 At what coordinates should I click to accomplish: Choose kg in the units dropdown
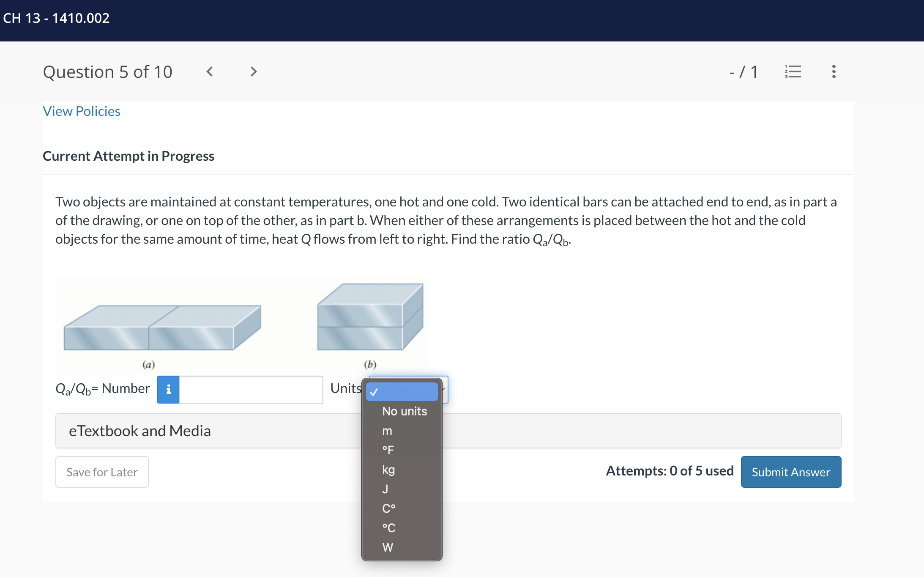[x=388, y=470]
